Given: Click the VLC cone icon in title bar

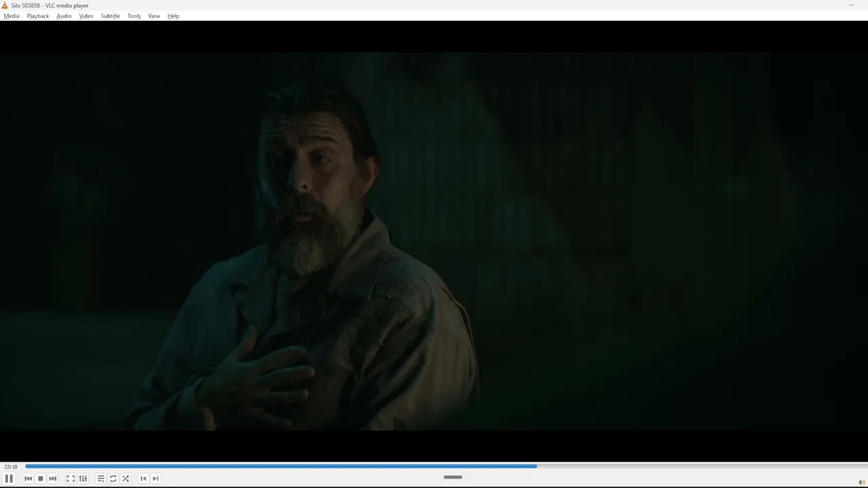Looking at the screenshot, I should tap(5, 5).
